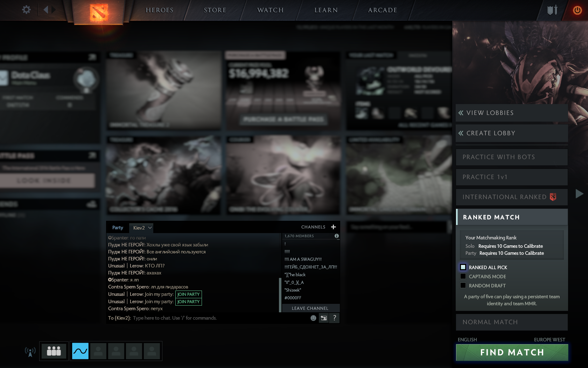Click Leave Channel button

coord(310,308)
